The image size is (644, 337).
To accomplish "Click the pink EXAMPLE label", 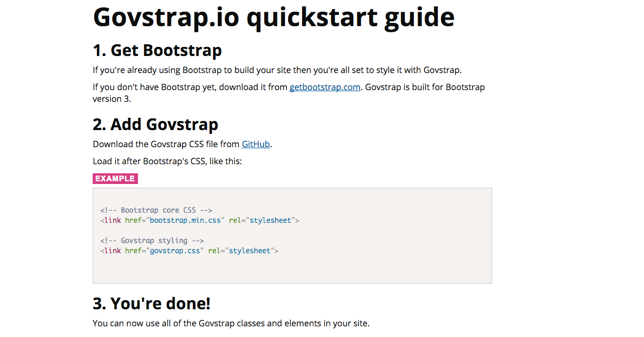I will point(115,179).
